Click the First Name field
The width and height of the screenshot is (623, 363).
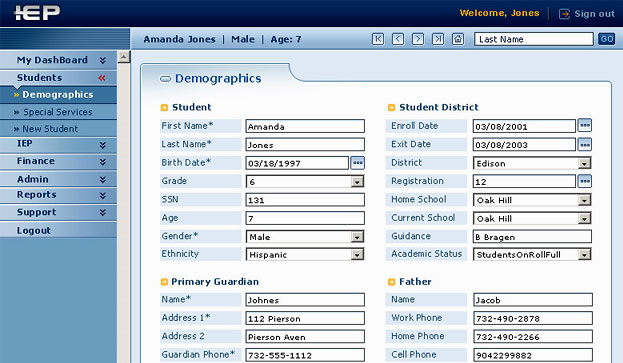coord(305,126)
